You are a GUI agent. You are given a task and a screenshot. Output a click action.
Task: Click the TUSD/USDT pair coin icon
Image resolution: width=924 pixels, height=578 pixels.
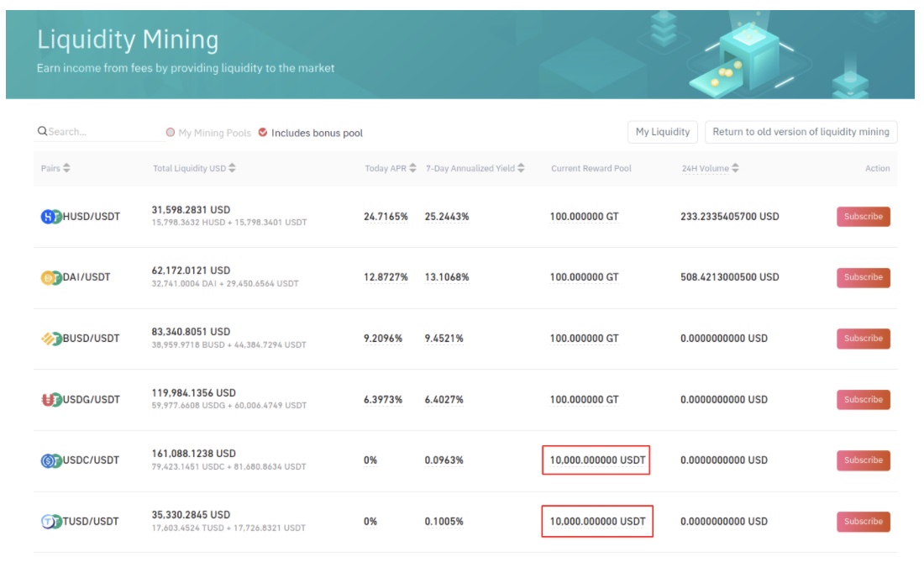pyautogui.click(x=52, y=522)
